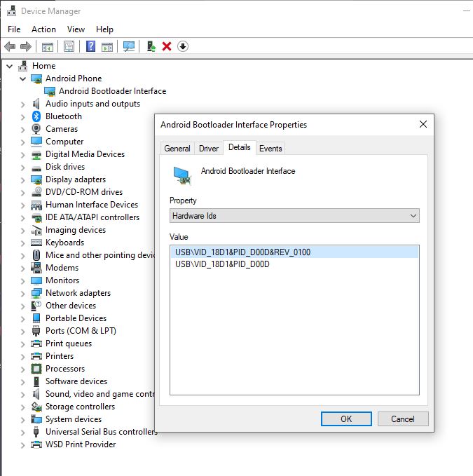Open the Property Hardware Ids dropdown
The height and width of the screenshot is (476, 473).
[294, 216]
